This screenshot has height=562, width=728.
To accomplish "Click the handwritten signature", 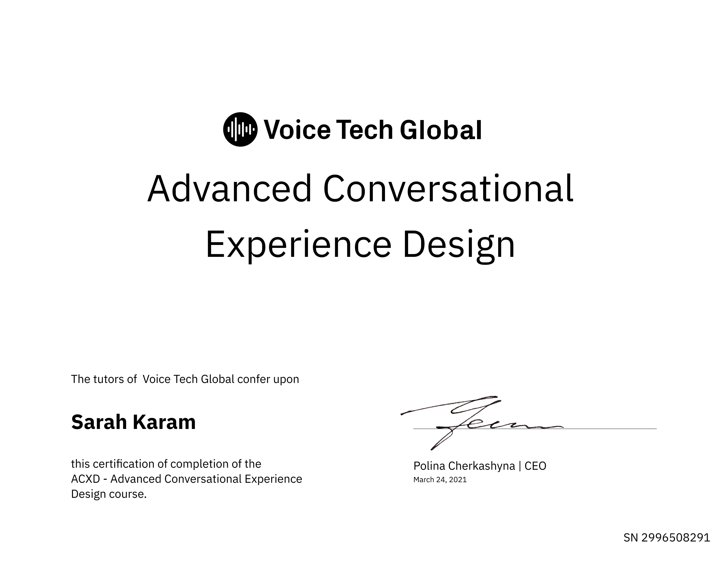I will [482, 423].
